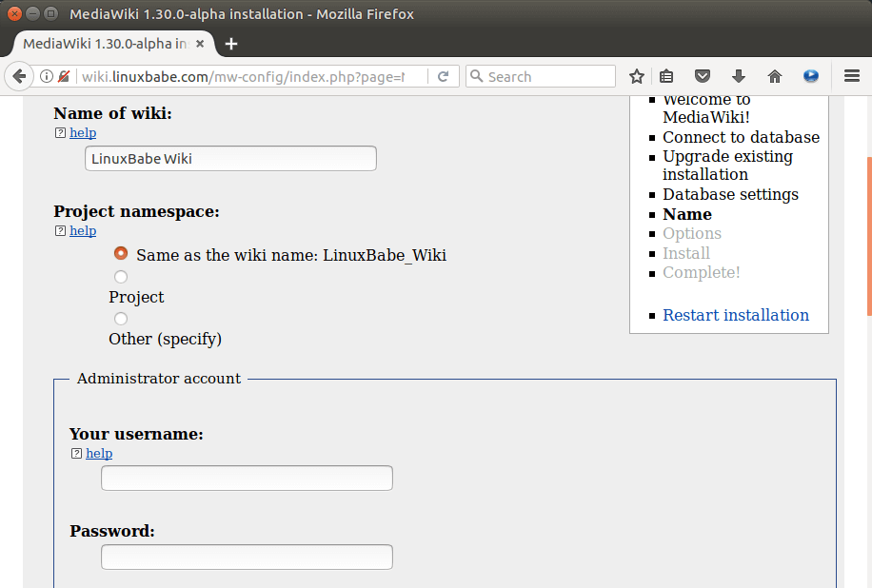
Task: Open the bookmarks list icon
Action: (x=667, y=76)
